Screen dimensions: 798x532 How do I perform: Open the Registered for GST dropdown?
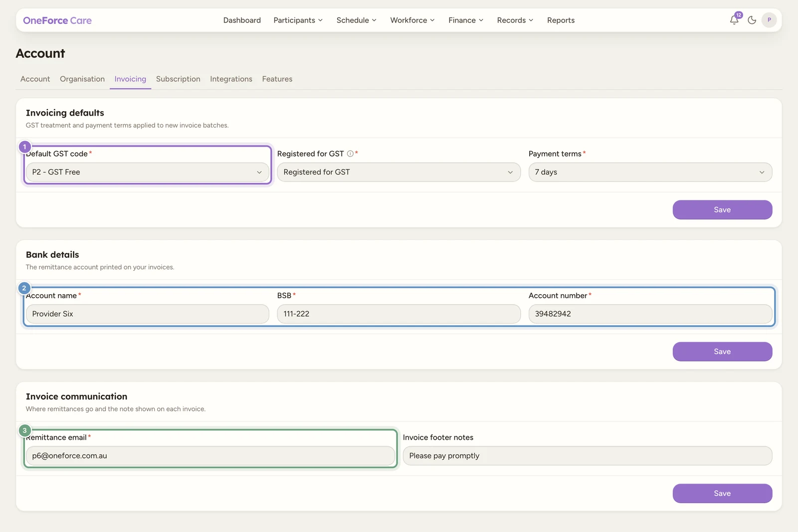click(x=399, y=172)
